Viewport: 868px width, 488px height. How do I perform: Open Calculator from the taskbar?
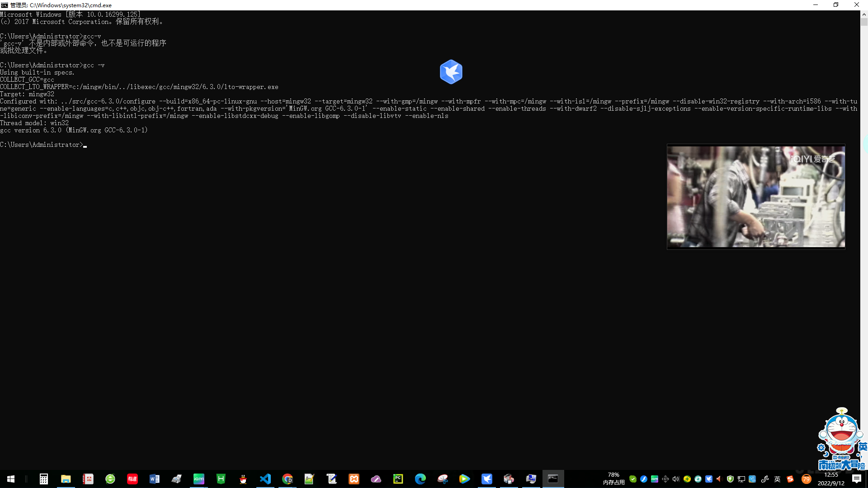coord(43,479)
